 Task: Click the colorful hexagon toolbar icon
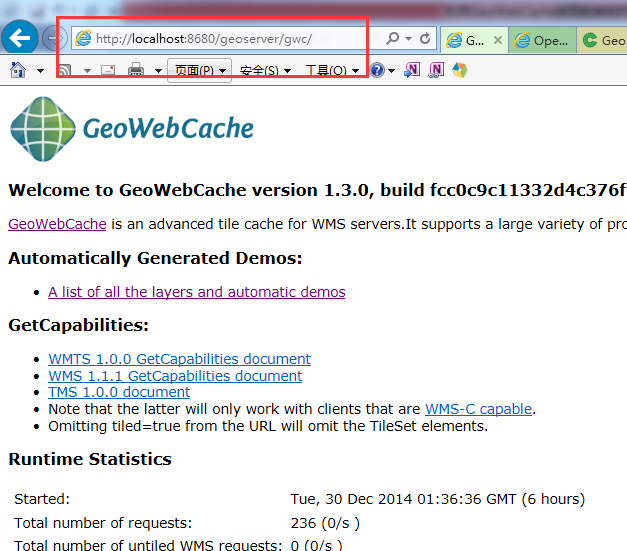(x=460, y=70)
